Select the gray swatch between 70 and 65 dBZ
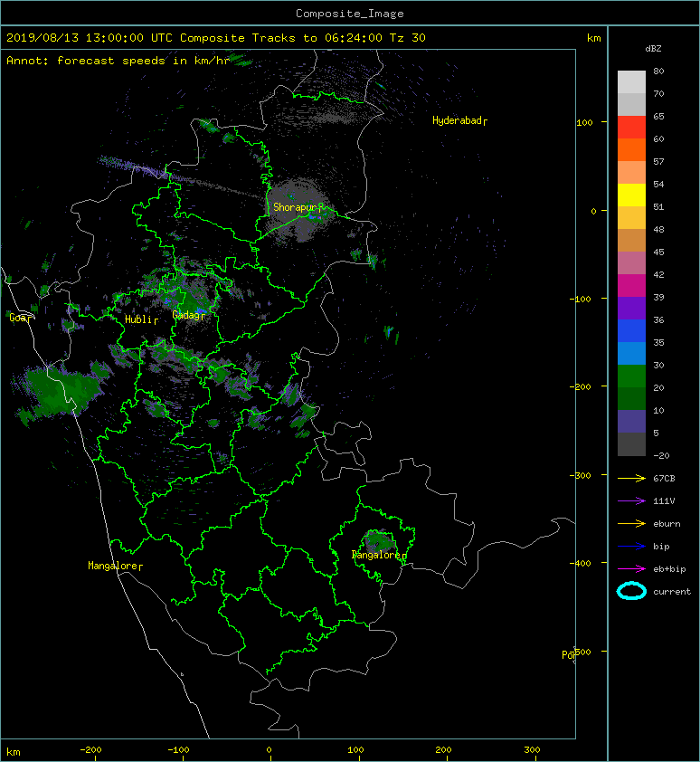Viewport: 700px width, 762px height. click(x=631, y=104)
